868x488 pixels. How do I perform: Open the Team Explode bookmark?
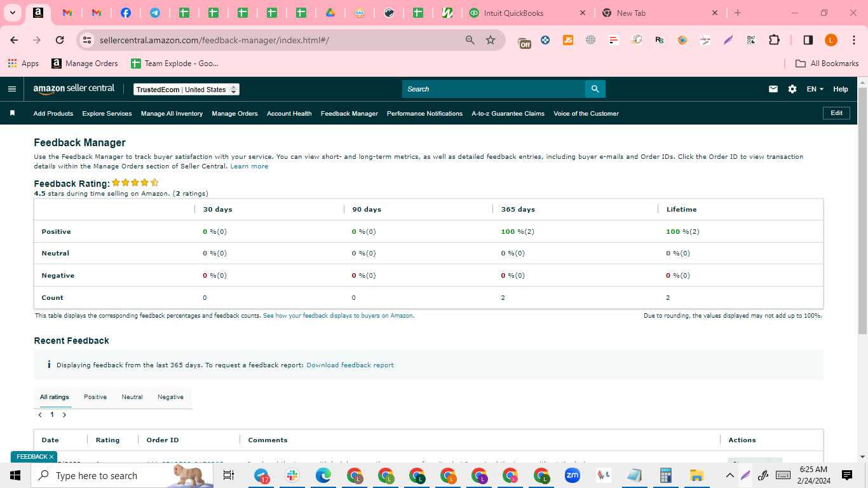(175, 64)
